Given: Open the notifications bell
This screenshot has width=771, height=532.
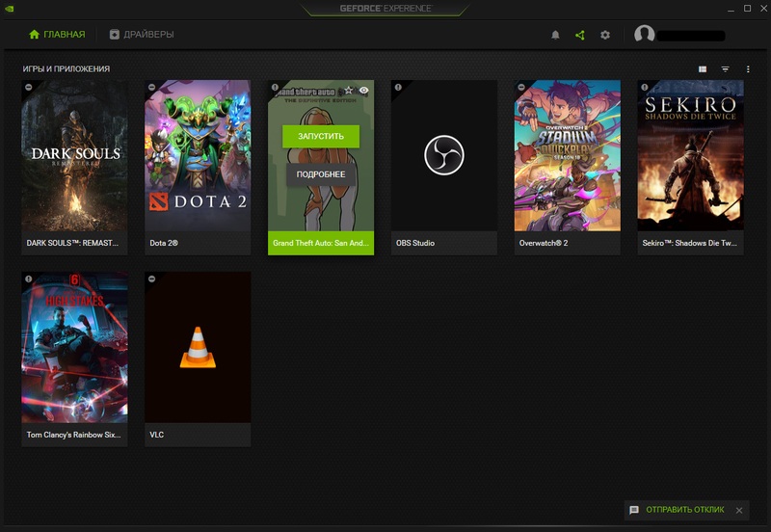Looking at the screenshot, I should click(555, 35).
